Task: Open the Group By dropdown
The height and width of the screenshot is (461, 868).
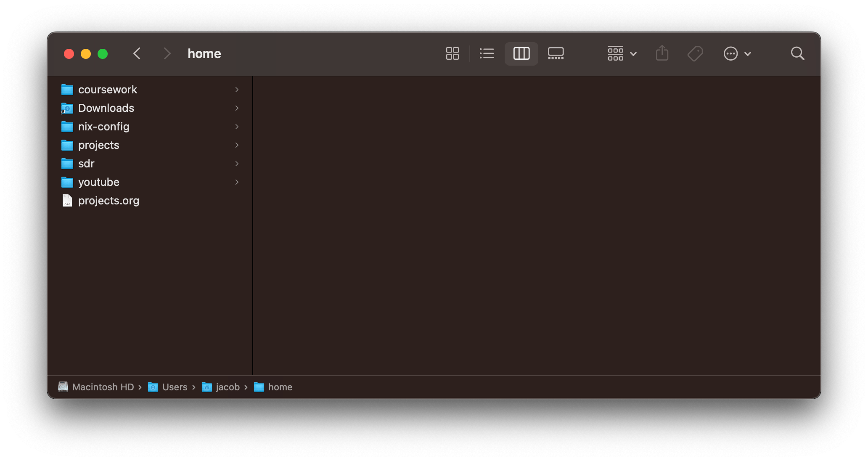Action: (x=622, y=53)
